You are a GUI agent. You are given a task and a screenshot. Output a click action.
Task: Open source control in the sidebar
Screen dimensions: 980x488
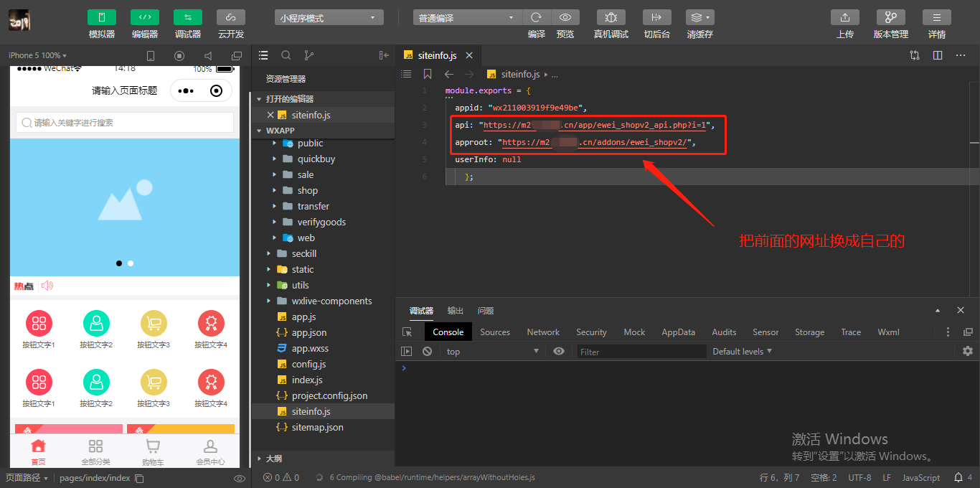[x=309, y=55]
